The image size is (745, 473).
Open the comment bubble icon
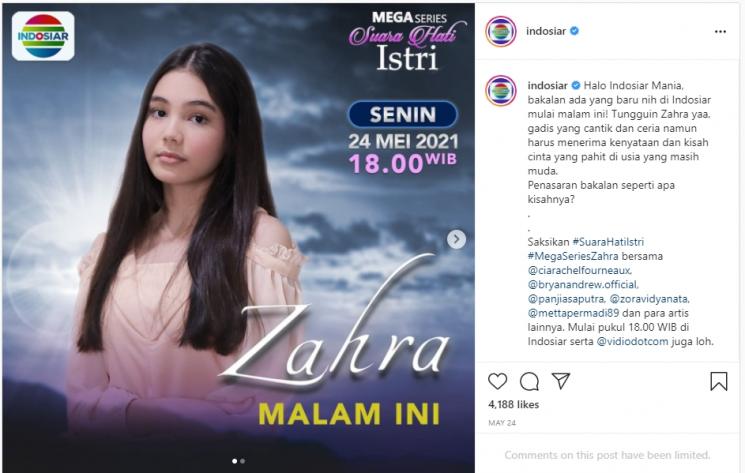(529, 381)
